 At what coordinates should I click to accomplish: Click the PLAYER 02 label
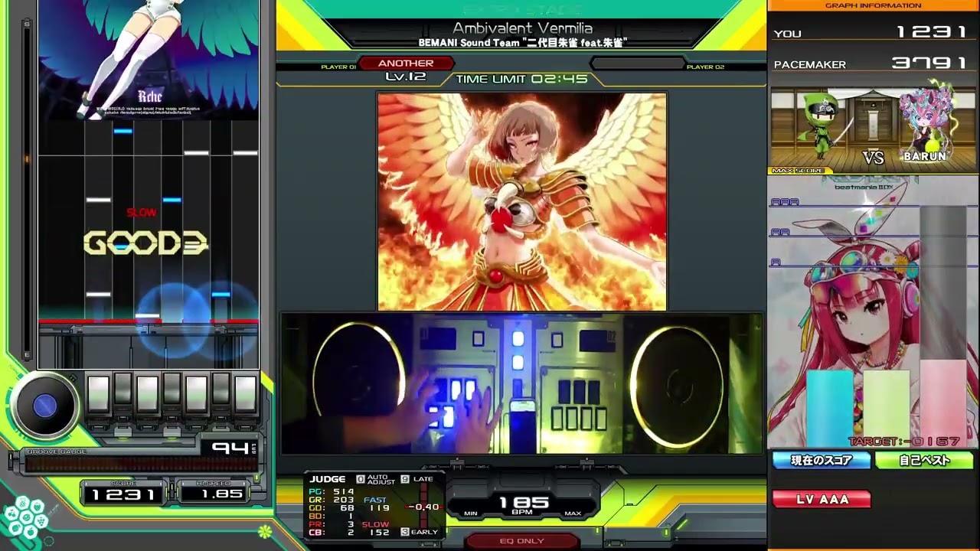705,67
